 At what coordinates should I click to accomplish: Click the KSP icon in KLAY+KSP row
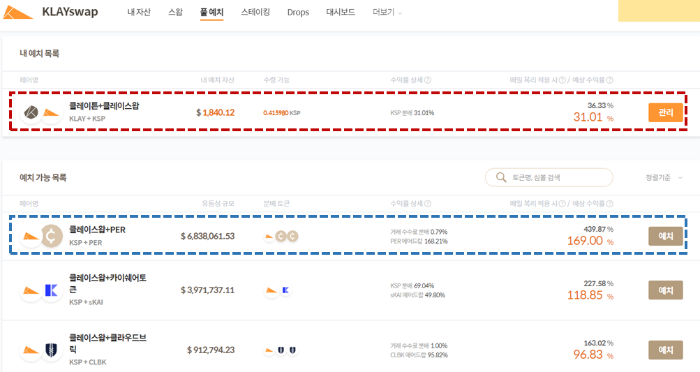coord(51,113)
